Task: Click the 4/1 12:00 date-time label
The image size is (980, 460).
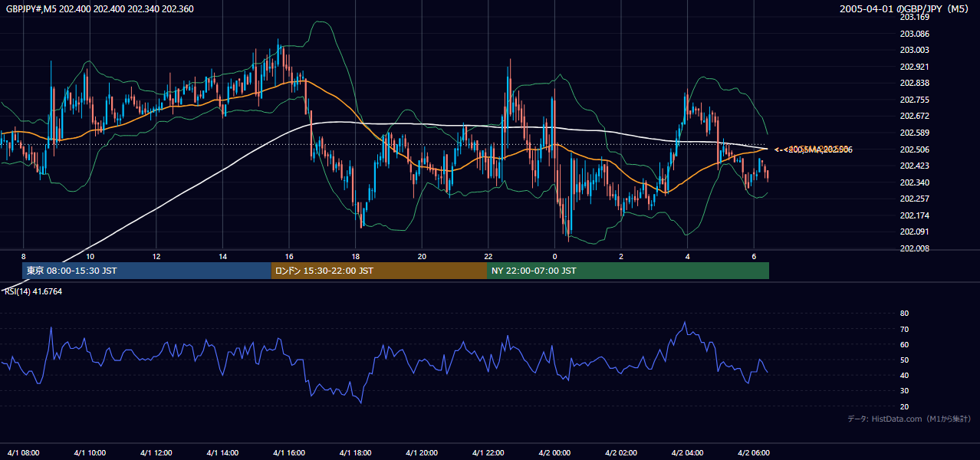Action: click(156, 452)
